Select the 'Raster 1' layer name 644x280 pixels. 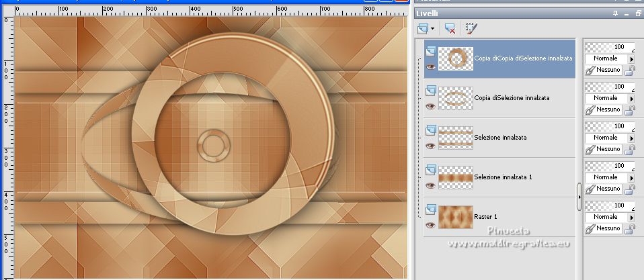[485, 216]
